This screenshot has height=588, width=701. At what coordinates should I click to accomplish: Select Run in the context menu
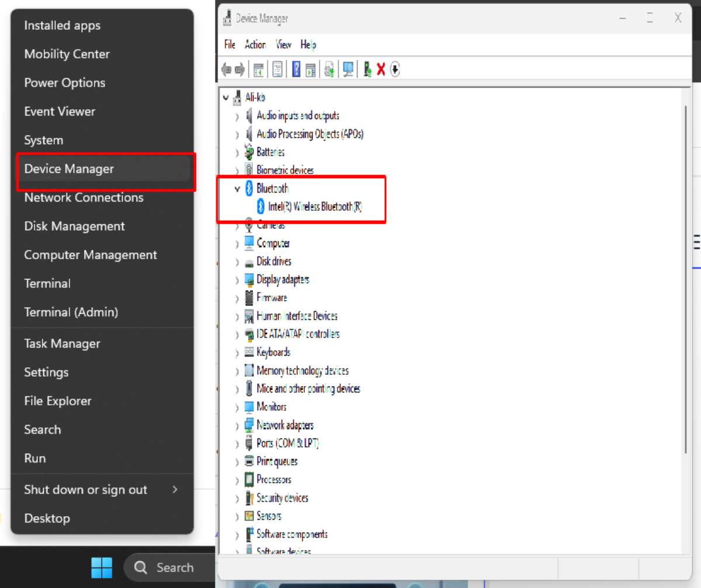[x=102, y=458]
